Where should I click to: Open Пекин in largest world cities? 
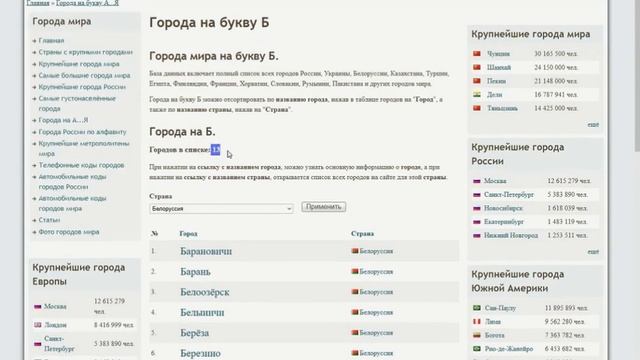pos(496,81)
